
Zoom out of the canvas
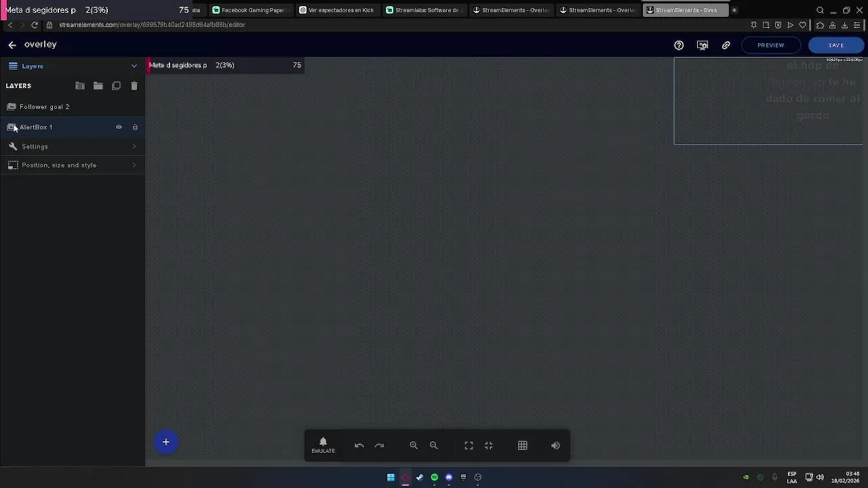click(434, 446)
